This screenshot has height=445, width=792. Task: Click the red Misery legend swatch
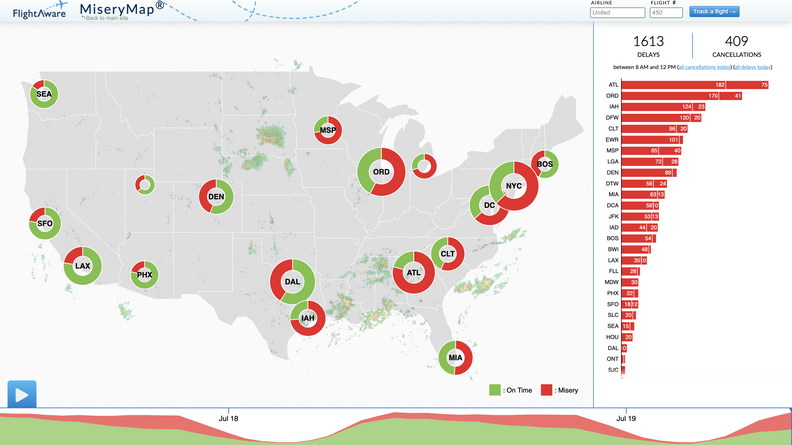tap(547, 390)
